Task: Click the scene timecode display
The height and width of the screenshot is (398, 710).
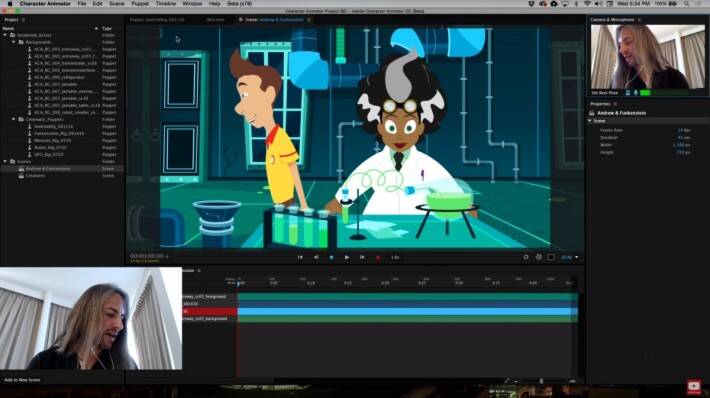Action: 146,256
